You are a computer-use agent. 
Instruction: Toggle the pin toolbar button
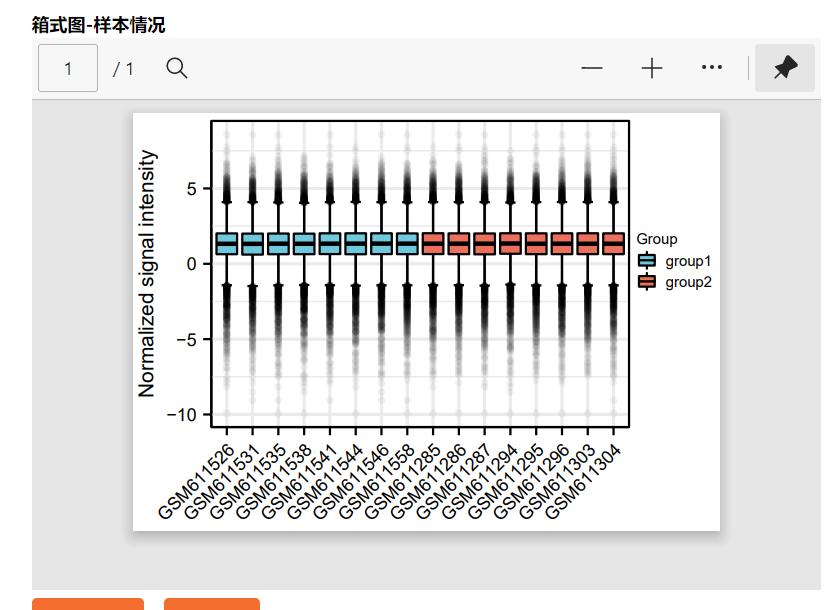(x=785, y=68)
